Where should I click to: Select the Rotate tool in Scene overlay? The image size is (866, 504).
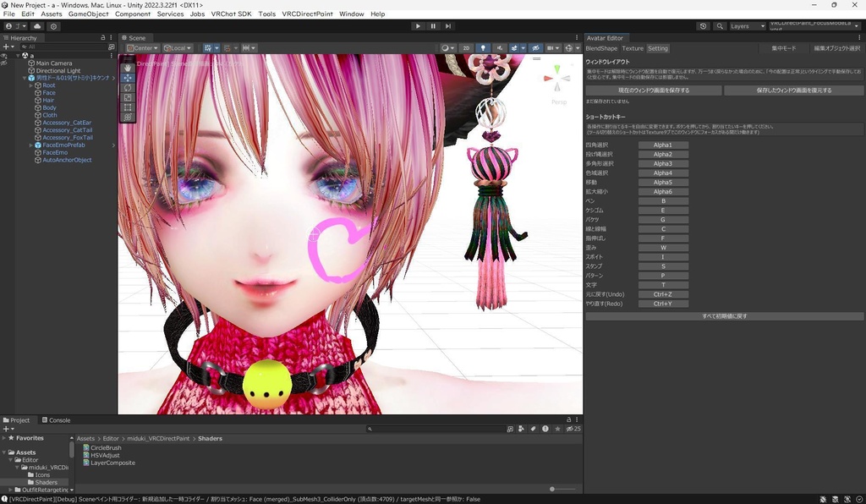click(128, 88)
